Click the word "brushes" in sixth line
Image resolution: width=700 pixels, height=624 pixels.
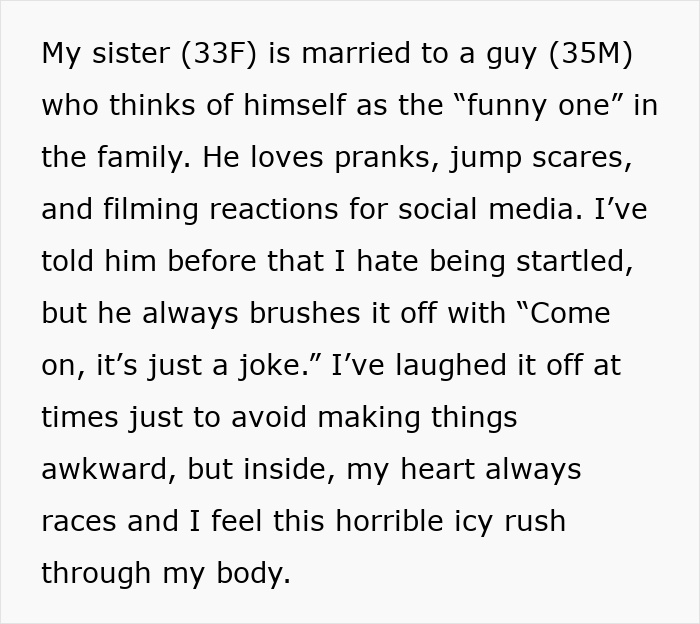click(x=304, y=313)
